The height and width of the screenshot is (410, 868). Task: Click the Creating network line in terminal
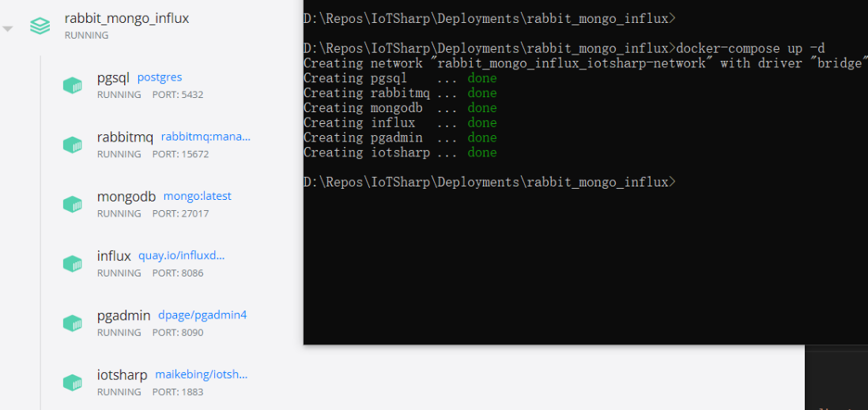coord(586,63)
